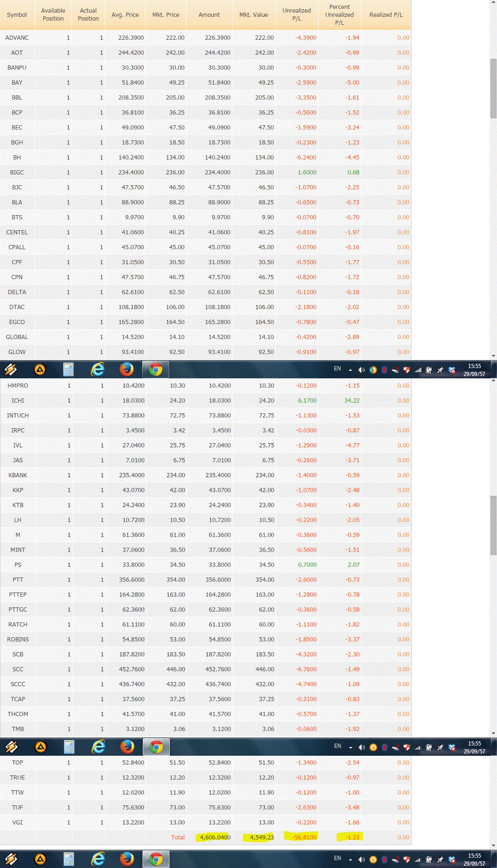Show hidden tray icons in the taskbar below the GLOW row
The height and width of the screenshot is (868, 497).
click(x=350, y=370)
